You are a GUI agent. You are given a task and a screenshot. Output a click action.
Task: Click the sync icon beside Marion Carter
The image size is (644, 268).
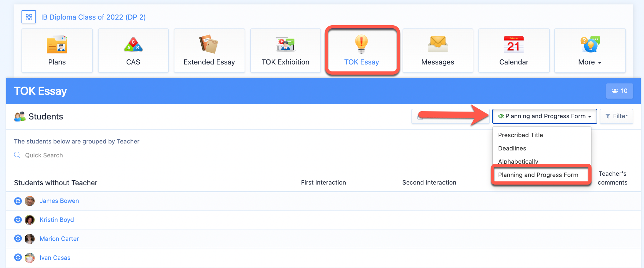coord(18,239)
